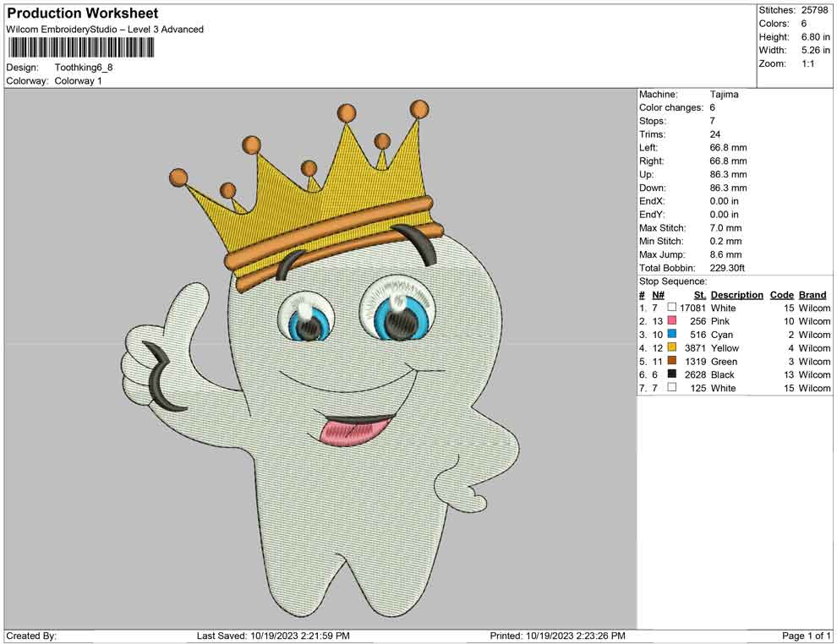Click the Max Jump value 8.6 mm

click(x=725, y=254)
